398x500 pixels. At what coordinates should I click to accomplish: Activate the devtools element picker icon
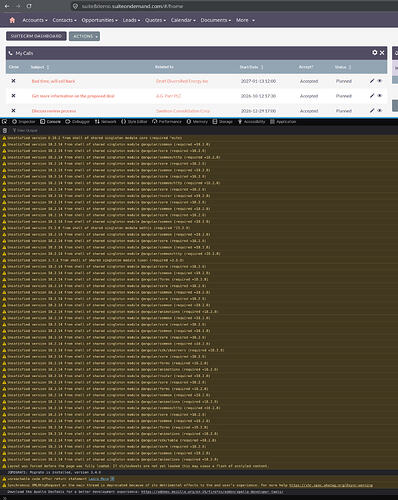point(4,122)
